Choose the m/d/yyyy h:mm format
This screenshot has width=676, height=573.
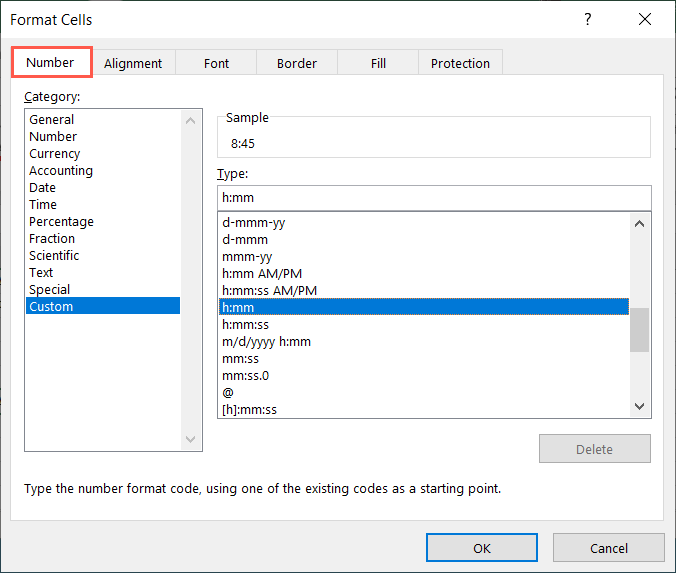tap(267, 342)
